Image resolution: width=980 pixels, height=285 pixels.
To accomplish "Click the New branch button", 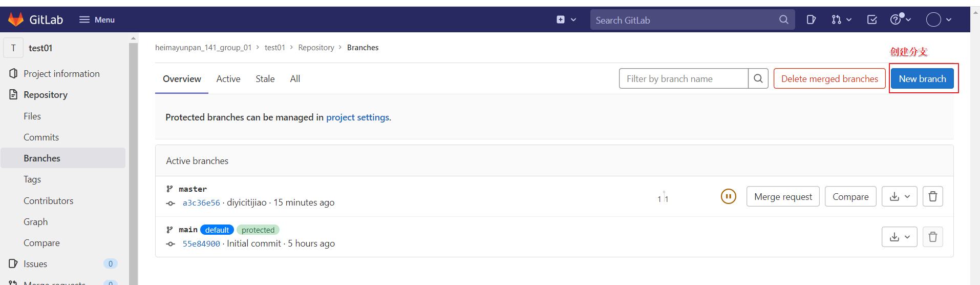I will point(922,79).
